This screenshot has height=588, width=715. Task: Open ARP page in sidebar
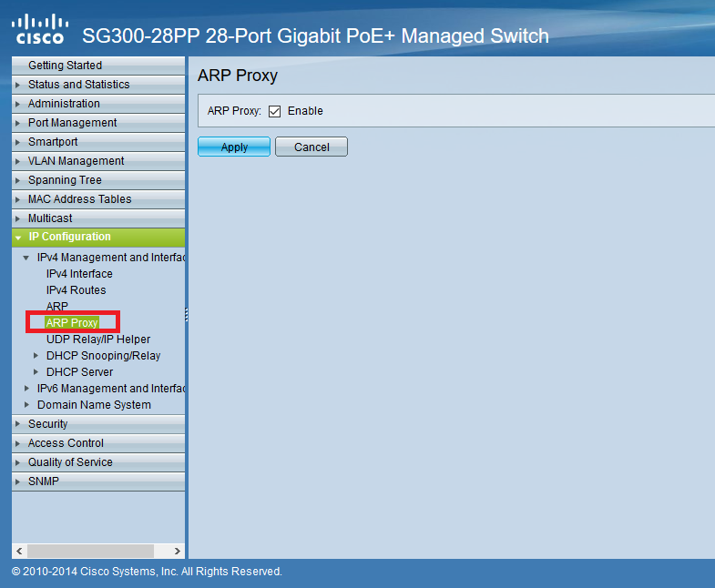coord(57,307)
